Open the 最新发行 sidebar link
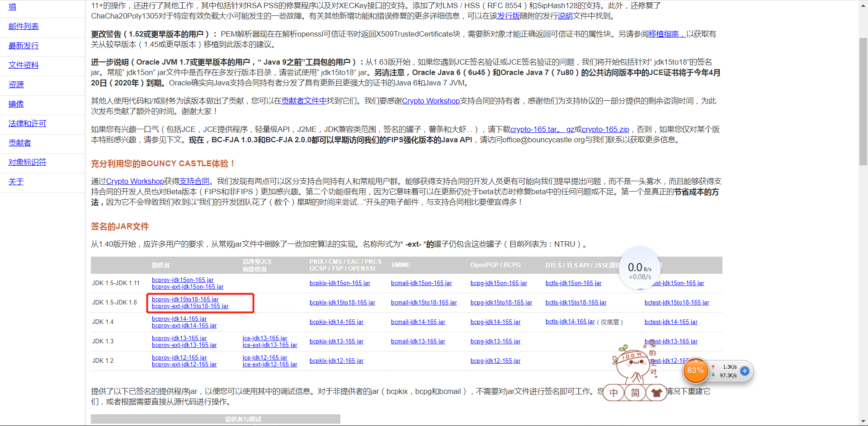This screenshot has height=426, width=868. click(x=24, y=46)
